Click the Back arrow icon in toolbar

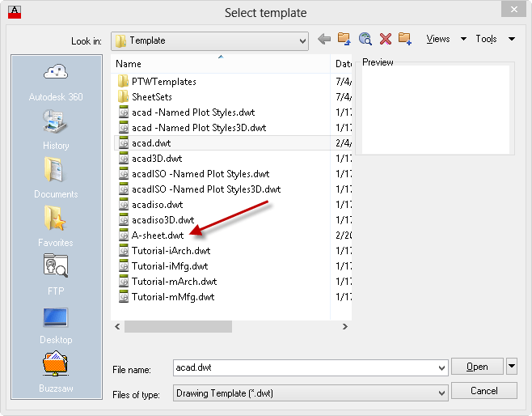[x=324, y=39]
